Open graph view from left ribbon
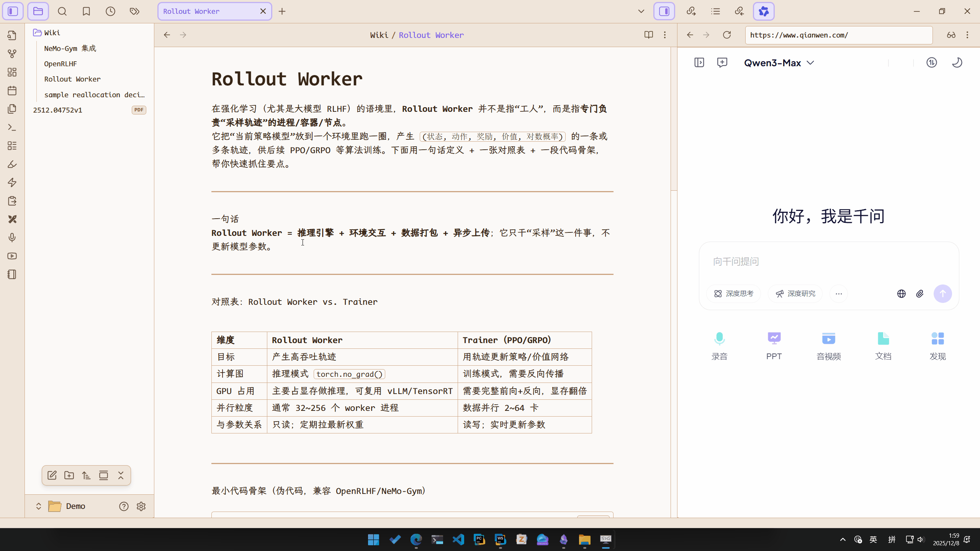Screen dimensions: 980x551 12,54
